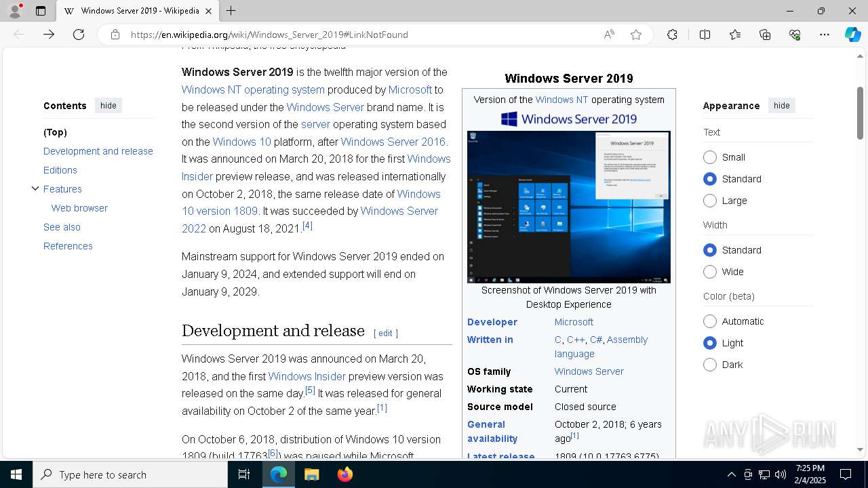
Task: Add this page to favorites star
Action: coord(636,35)
